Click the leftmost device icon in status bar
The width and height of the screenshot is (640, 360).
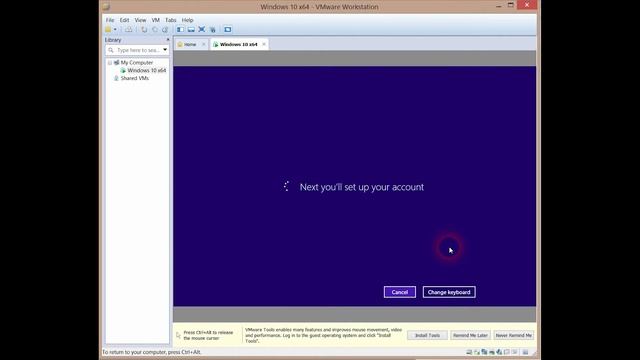click(469, 352)
